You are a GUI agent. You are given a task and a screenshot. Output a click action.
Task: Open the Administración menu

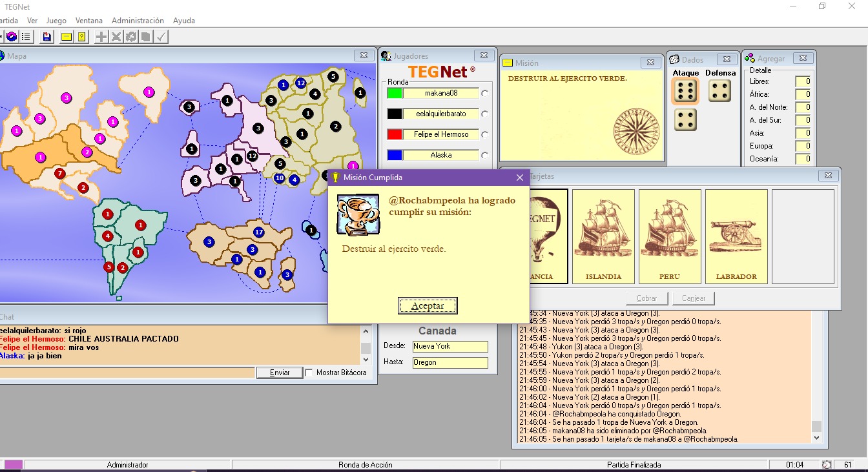[x=138, y=21]
